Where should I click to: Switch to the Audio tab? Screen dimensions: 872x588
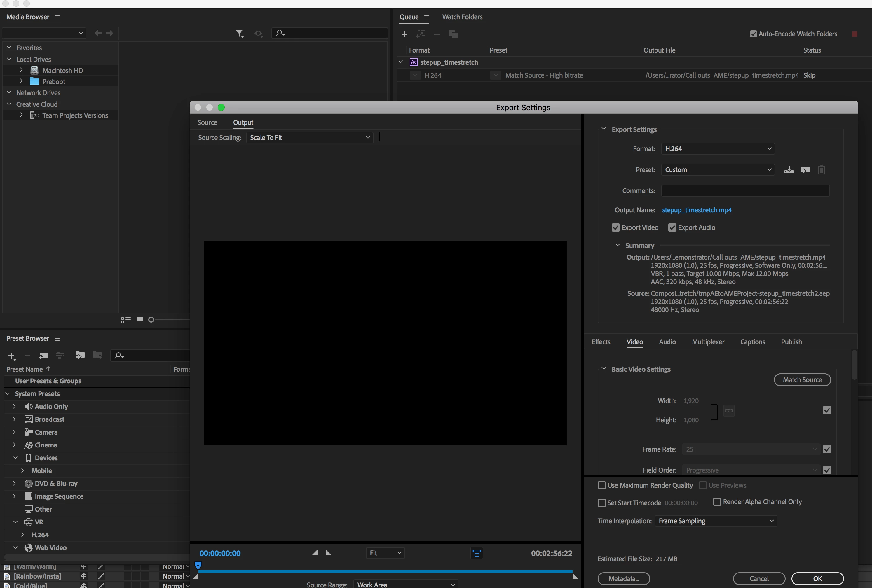click(x=667, y=342)
